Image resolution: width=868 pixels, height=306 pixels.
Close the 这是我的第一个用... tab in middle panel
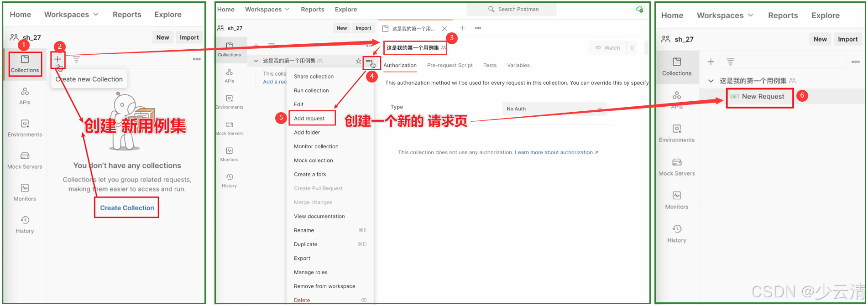coord(444,28)
